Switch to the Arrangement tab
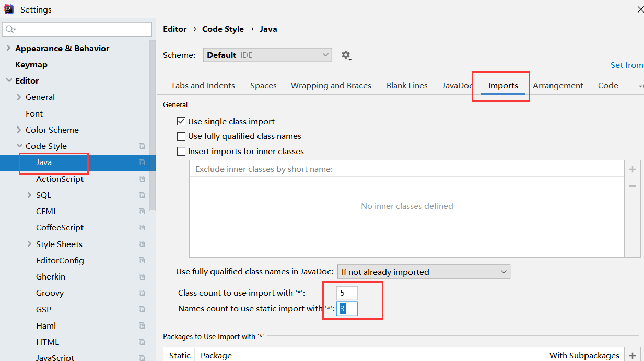The width and height of the screenshot is (644, 361). pyautogui.click(x=558, y=86)
